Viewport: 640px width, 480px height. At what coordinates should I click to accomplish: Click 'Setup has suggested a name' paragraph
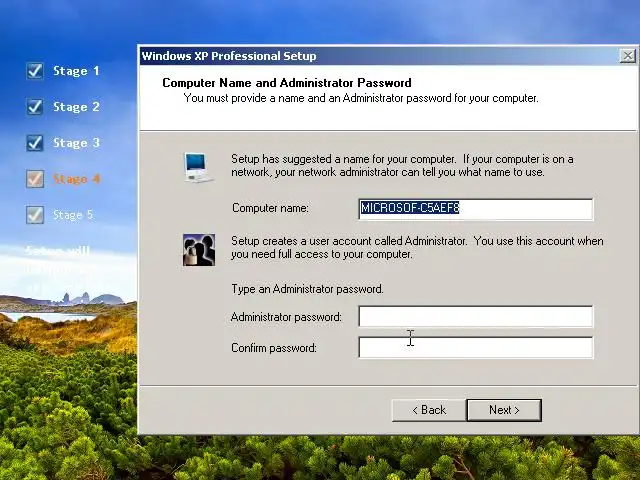[x=402, y=165]
